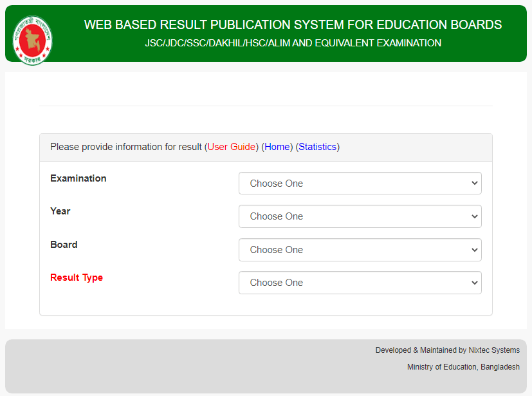
Task: Click the Nixtec Systems footer credit
Action: tap(448, 350)
